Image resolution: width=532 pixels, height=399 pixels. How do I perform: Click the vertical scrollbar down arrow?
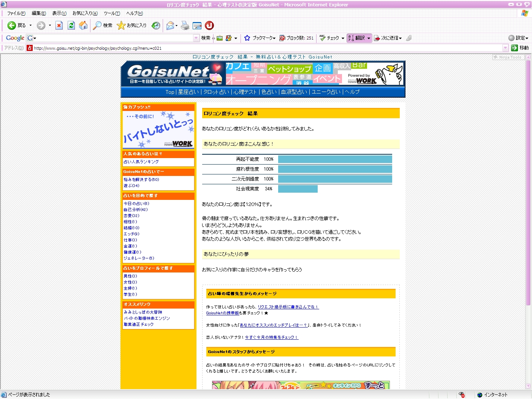click(x=528, y=386)
